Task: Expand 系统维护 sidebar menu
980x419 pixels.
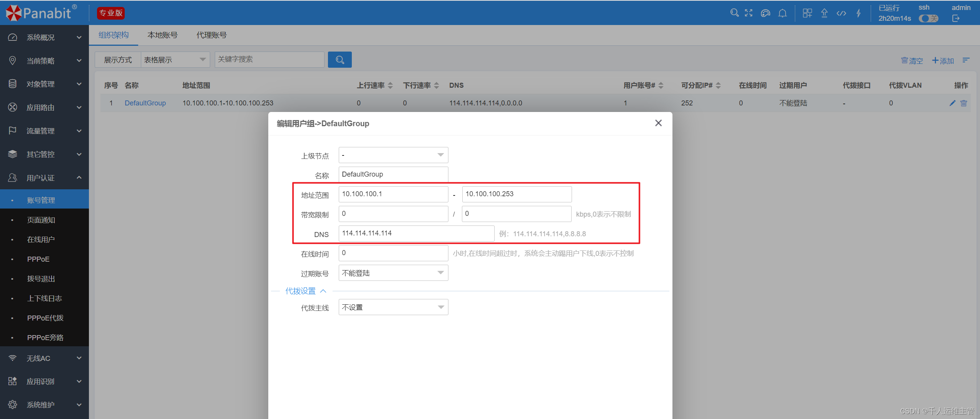Action: (44, 405)
